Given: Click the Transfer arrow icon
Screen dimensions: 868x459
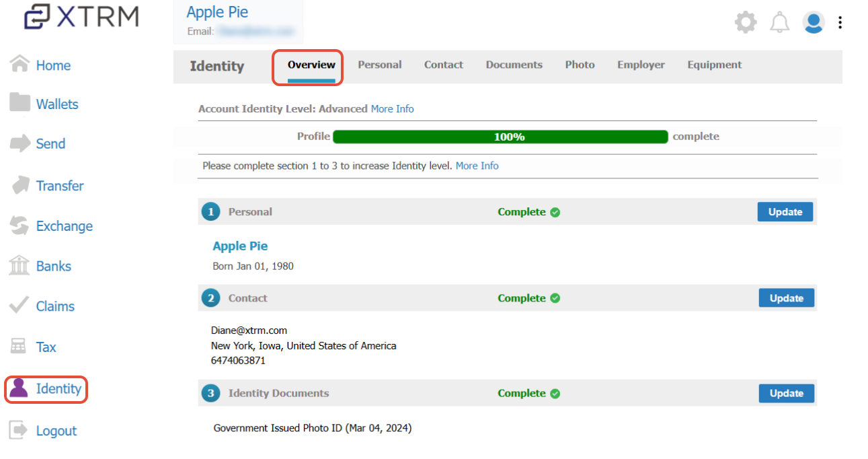Looking at the screenshot, I should pyautogui.click(x=20, y=184).
